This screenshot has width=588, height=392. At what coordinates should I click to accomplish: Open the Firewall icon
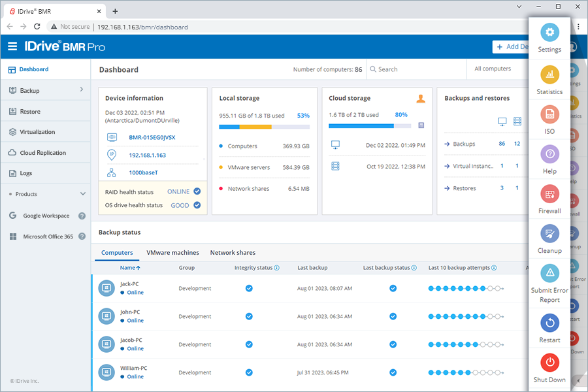[549, 194]
